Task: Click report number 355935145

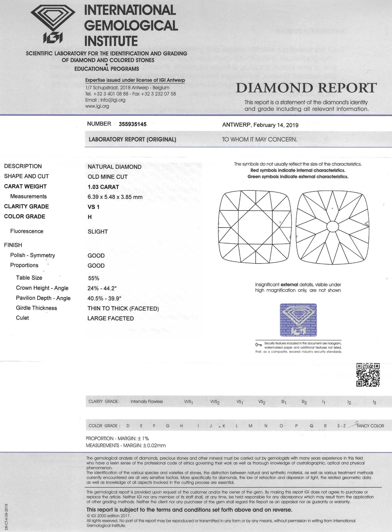Action: coord(132,124)
